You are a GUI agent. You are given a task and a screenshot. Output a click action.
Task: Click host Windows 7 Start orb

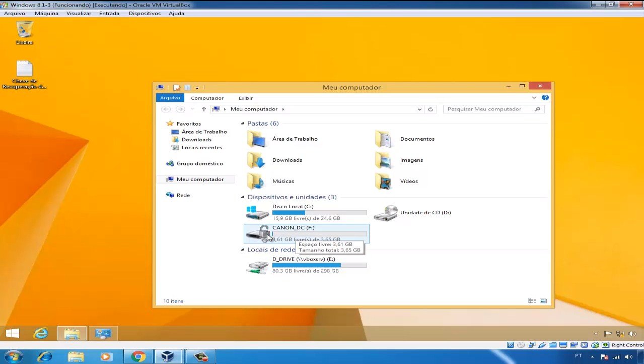click(14, 356)
